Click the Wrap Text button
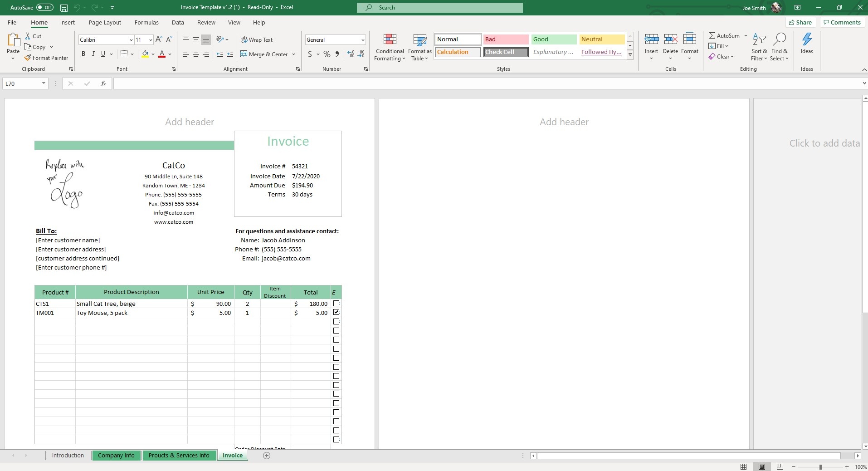The image size is (868, 471). tap(257, 40)
